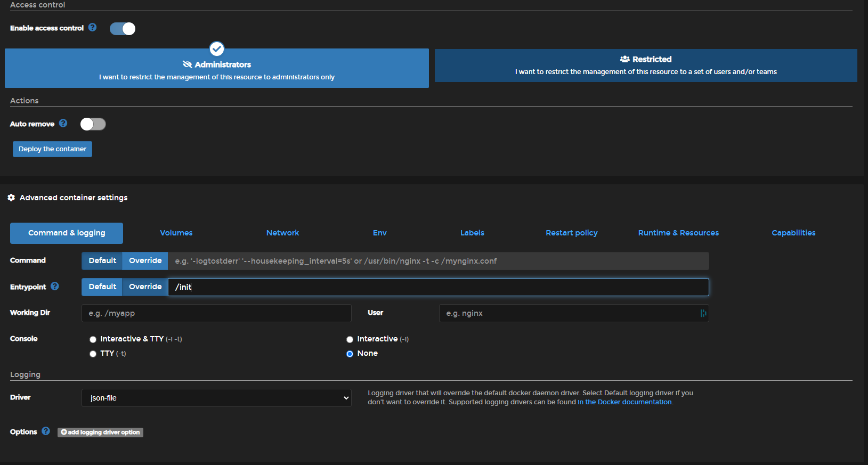868x465 pixels.
Task: Open the Labels tab
Action: click(472, 233)
